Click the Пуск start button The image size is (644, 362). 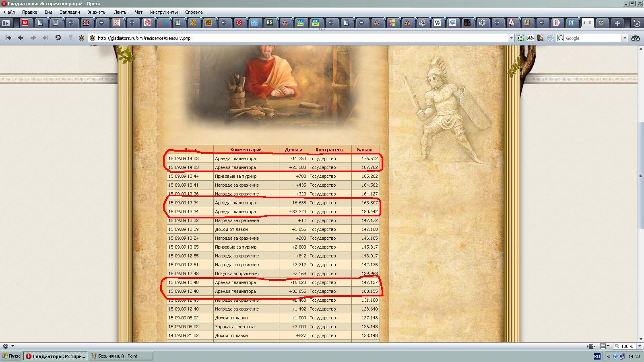[11, 356]
